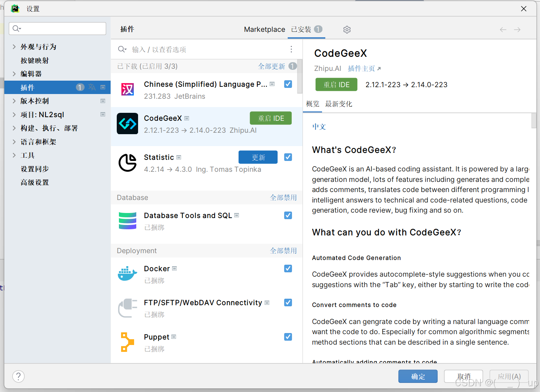Click update count badge next to 全部更新
This screenshot has width=540, height=392.
point(293,66)
